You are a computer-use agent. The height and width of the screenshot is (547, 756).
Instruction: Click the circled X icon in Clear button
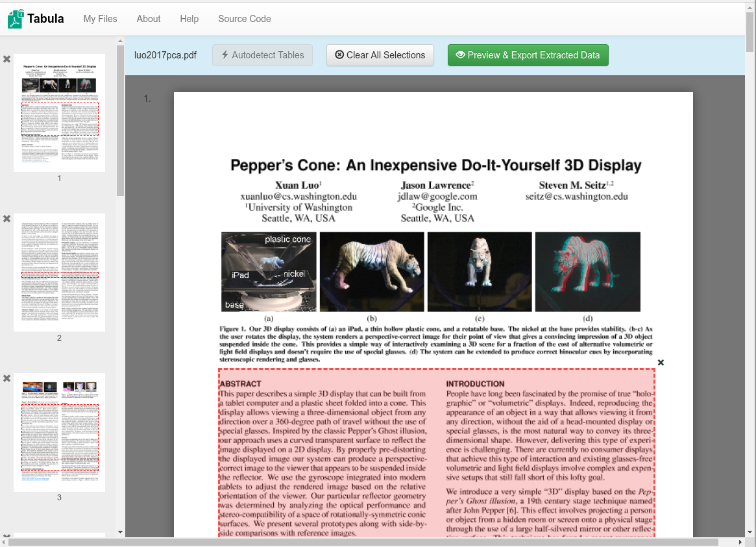pyautogui.click(x=339, y=55)
